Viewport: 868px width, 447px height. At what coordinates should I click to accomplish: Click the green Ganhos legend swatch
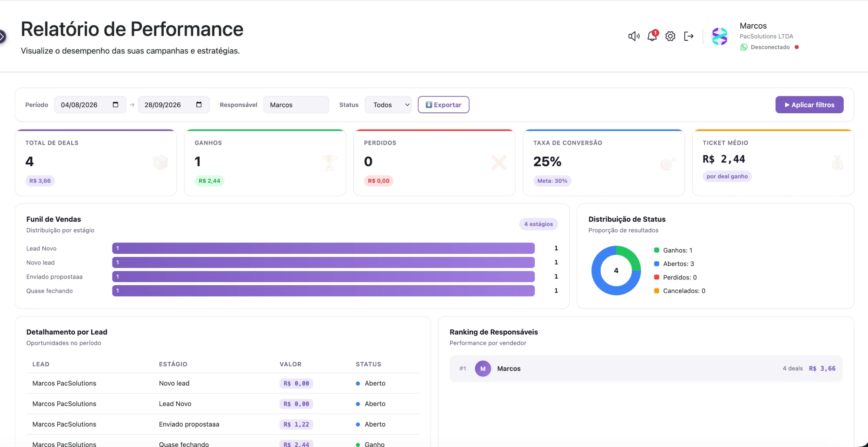click(x=657, y=250)
